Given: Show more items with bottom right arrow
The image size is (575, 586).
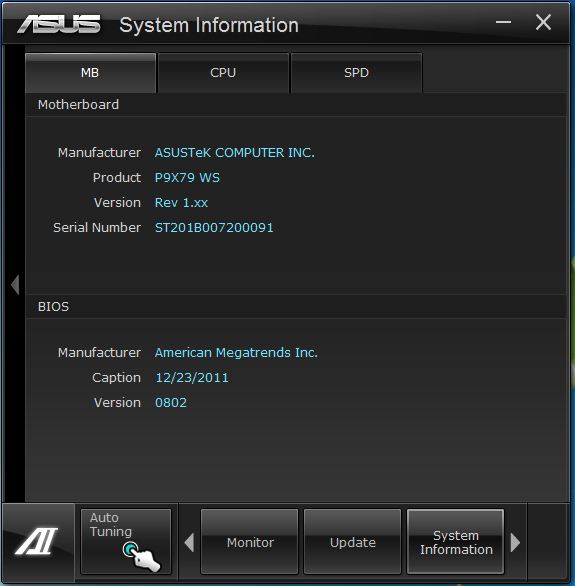Looking at the screenshot, I should click(515, 542).
